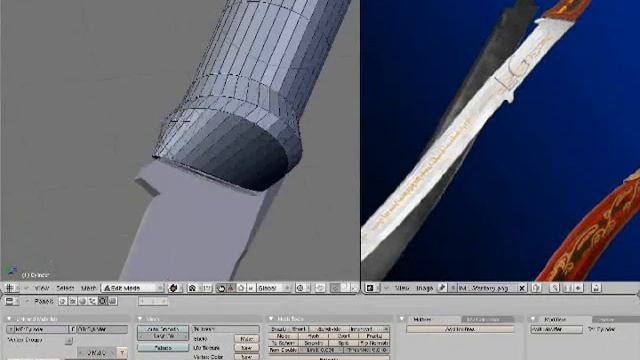The width and height of the screenshot is (640, 360).
Task: Switch to the Shading context icon
Action: [82, 301]
